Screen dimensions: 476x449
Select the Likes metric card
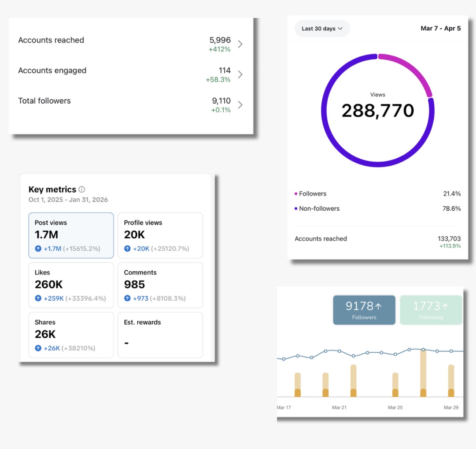click(71, 285)
